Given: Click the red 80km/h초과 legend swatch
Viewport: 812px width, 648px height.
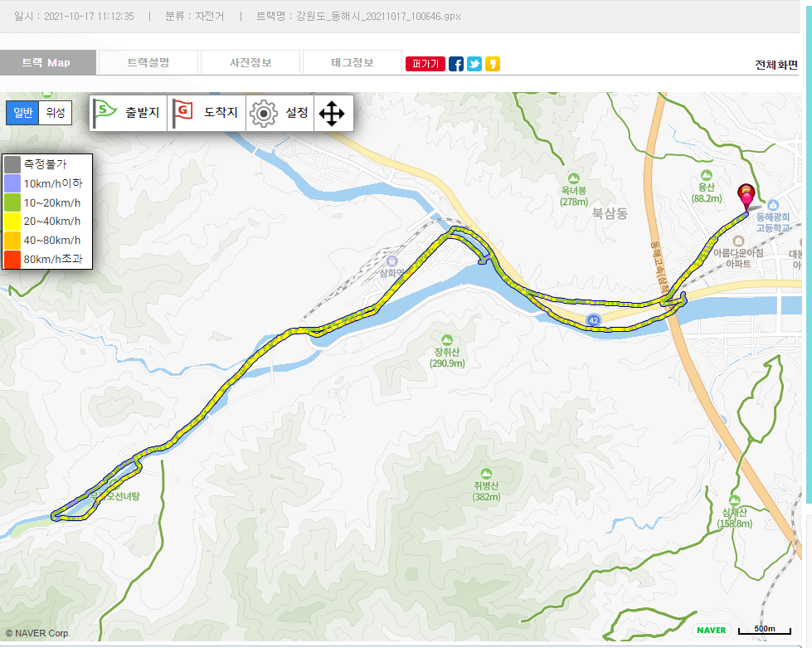Looking at the screenshot, I should [12, 259].
